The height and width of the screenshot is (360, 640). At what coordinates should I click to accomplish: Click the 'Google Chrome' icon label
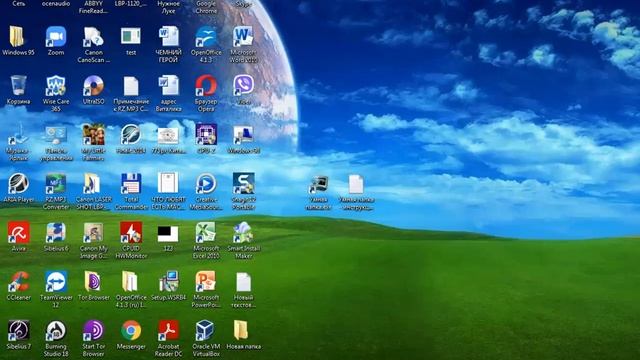click(206, 7)
